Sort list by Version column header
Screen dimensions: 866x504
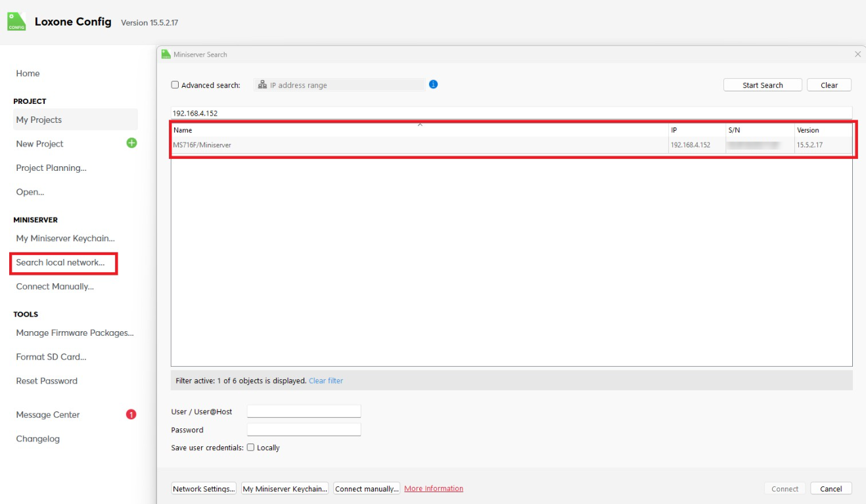[808, 130]
